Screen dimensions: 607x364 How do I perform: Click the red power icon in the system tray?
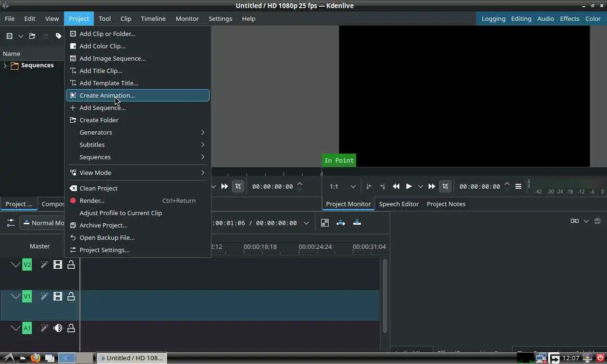[x=600, y=358]
